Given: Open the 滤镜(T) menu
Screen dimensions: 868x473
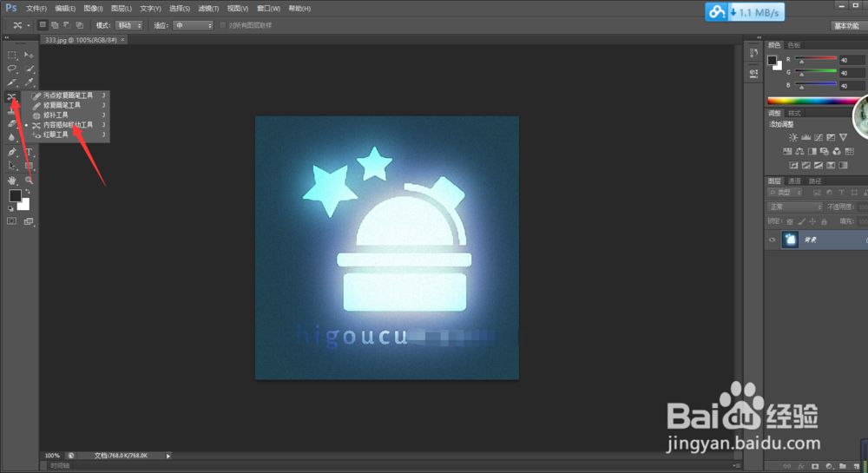Looking at the screenshot, I should (208, 9).
